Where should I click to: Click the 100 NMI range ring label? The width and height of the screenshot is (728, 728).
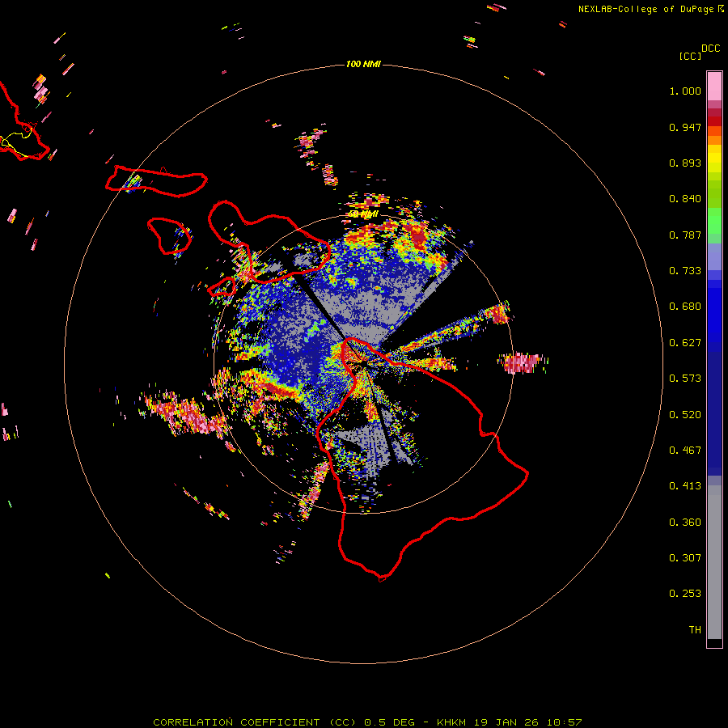pos(363,64)
